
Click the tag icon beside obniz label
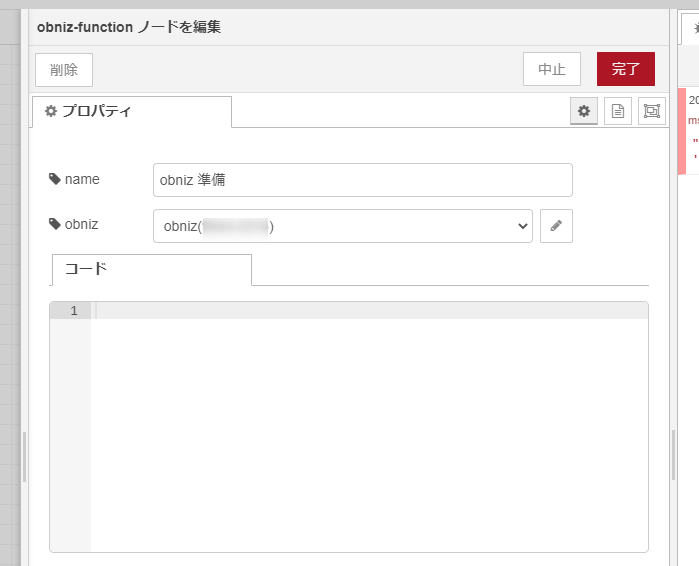click(x=54, y=224)
